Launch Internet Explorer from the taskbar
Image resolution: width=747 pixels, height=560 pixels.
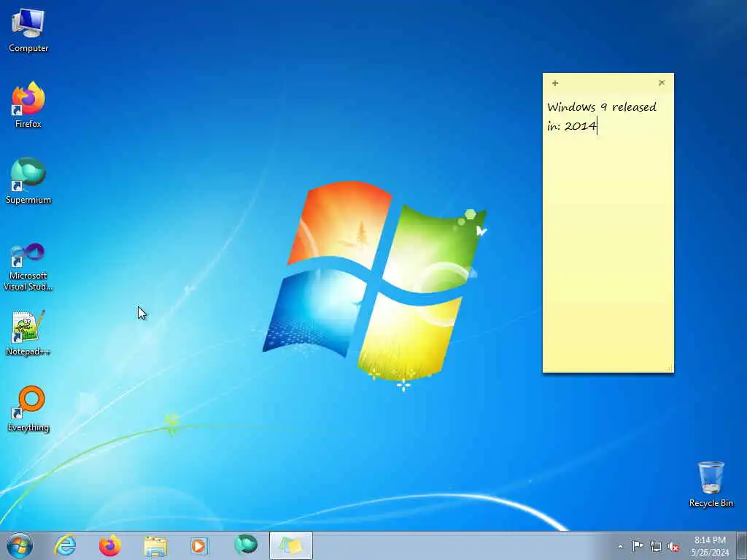pos(65,545)
